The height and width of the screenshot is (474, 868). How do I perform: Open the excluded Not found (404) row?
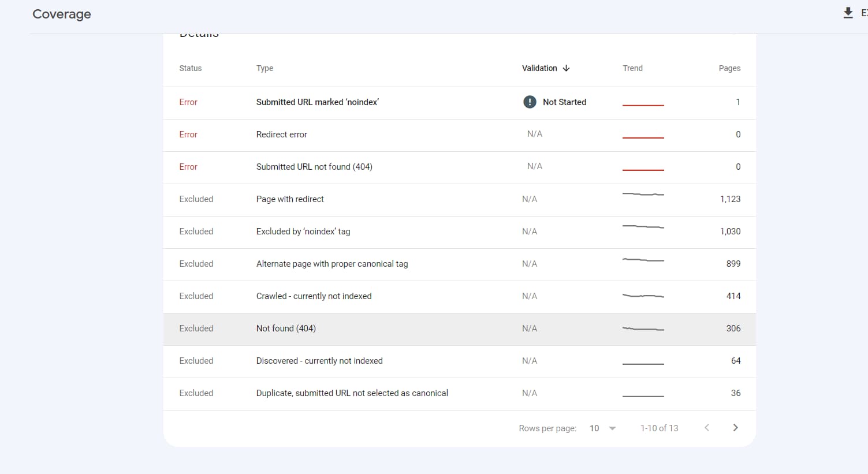[x=459, y=329]
